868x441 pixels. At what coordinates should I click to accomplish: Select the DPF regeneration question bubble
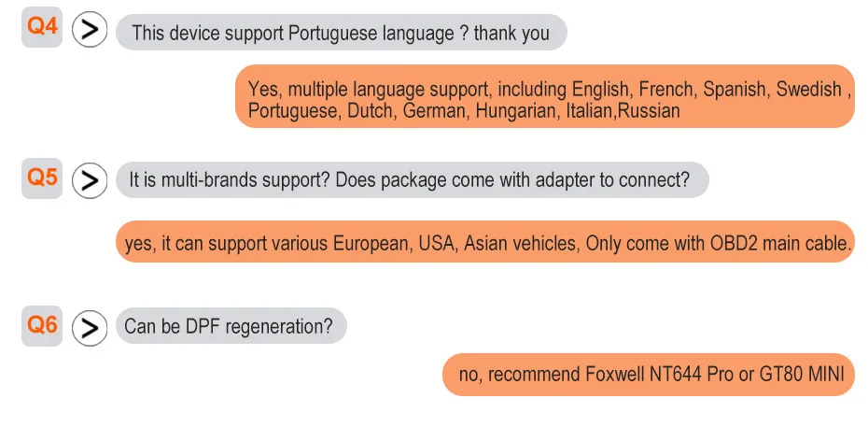click(x=231, y=326)
